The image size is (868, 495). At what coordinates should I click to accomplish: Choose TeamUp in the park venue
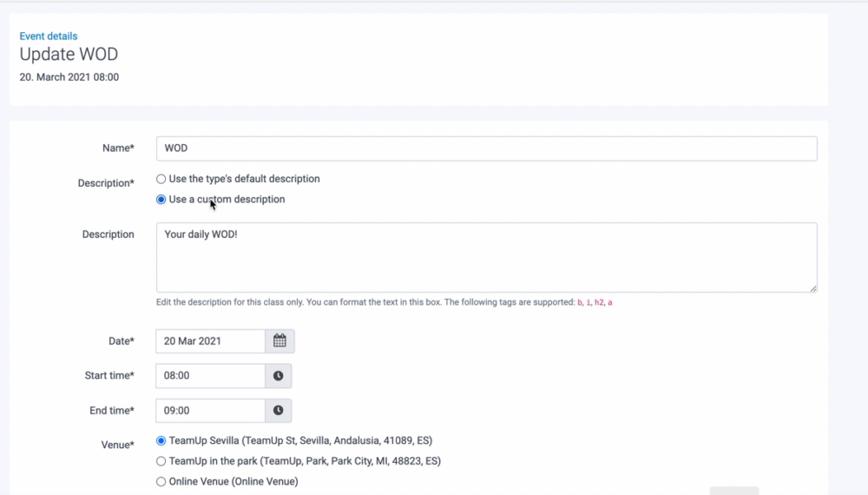(161, 461)
